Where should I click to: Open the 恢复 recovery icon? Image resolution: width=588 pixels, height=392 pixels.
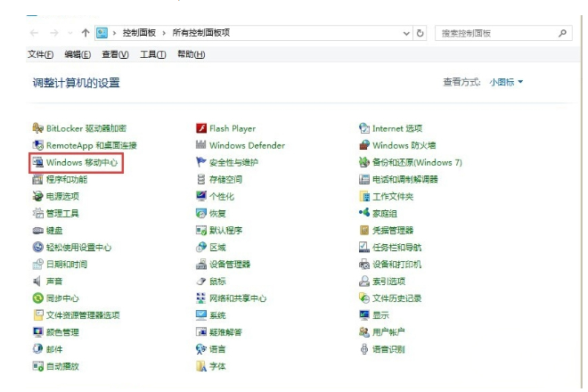pyautogui.click(x=201, y=214)
